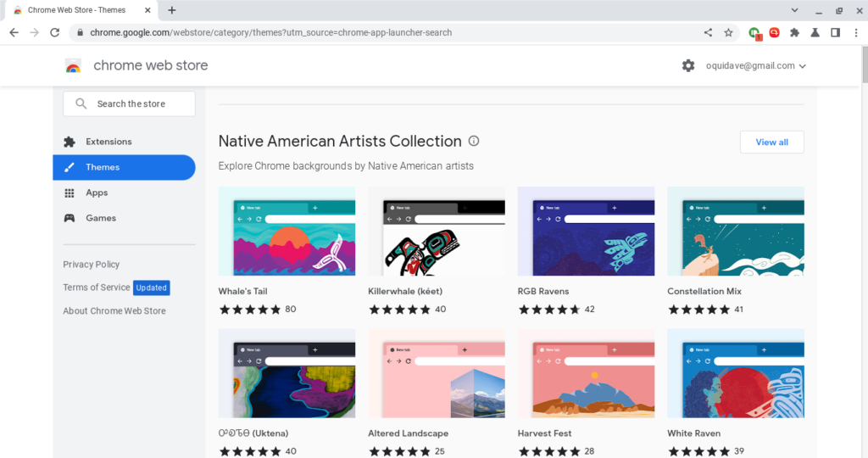Click the Updated badge
This screenshot has width=868, height=458.
[151, 288]
